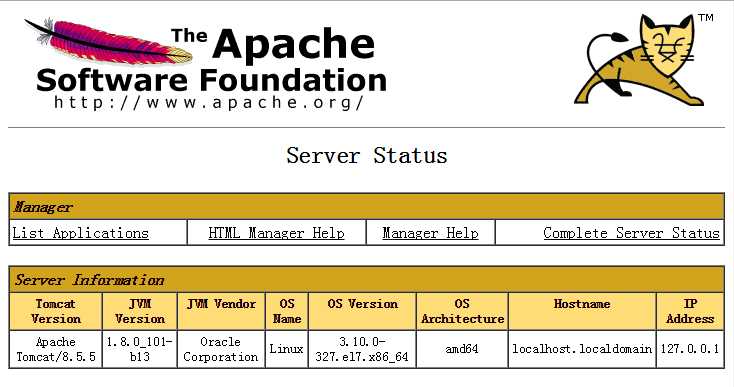Click the Server Status heading

tap(367, 155)
